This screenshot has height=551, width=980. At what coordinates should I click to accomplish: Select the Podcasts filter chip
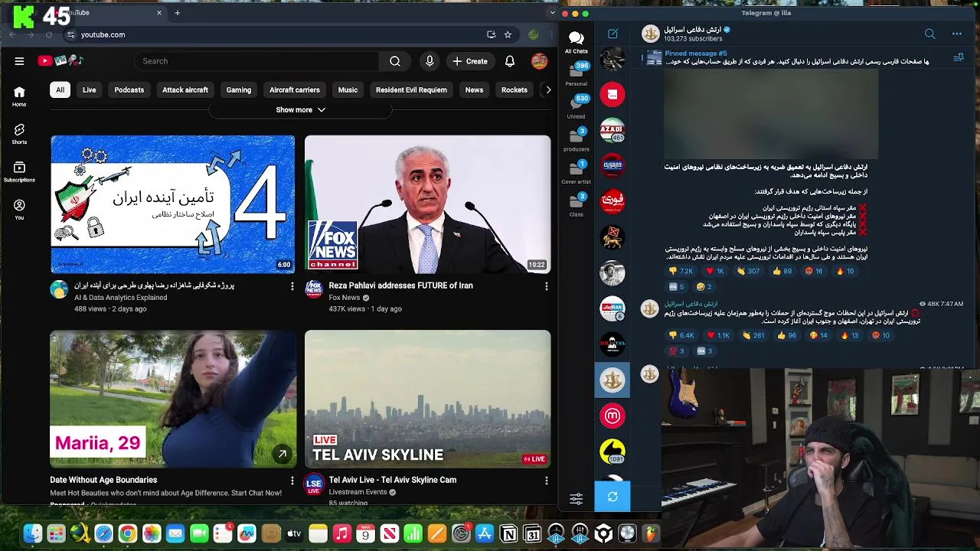point(129,90)
